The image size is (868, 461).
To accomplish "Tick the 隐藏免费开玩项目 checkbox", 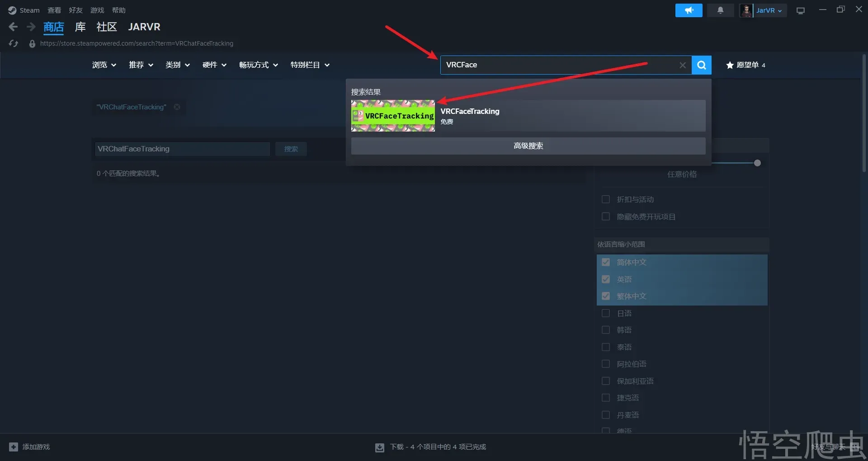I will point(606,216).
